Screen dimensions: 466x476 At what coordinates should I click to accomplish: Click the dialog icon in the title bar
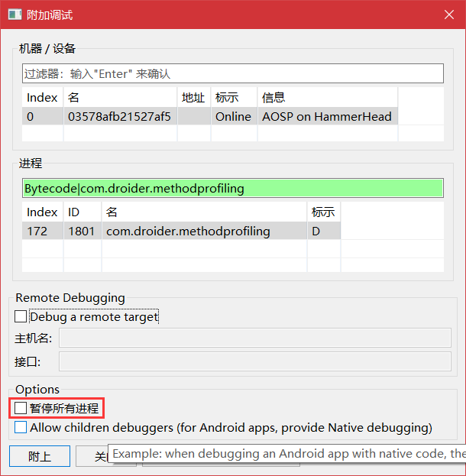point(15,15)
